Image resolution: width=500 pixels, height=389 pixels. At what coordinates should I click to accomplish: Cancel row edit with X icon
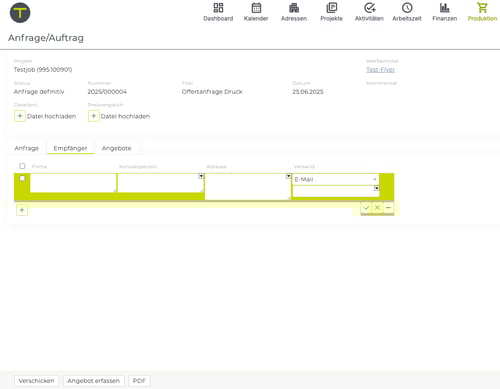pyautogui.click(x=377, y=208)
